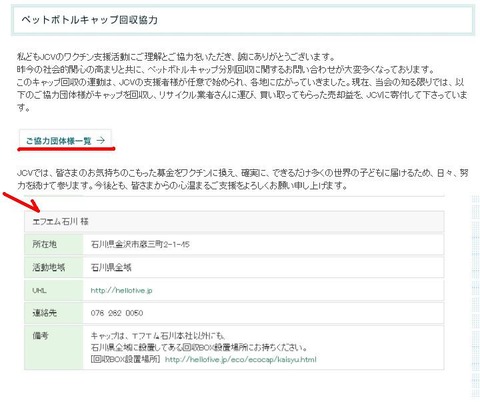Image resolution: width=480 pixels, height=402 pixels.
Task: Click the line starting JCVでは、皆さまのお気持ち
Action: [x=243, y=173]
